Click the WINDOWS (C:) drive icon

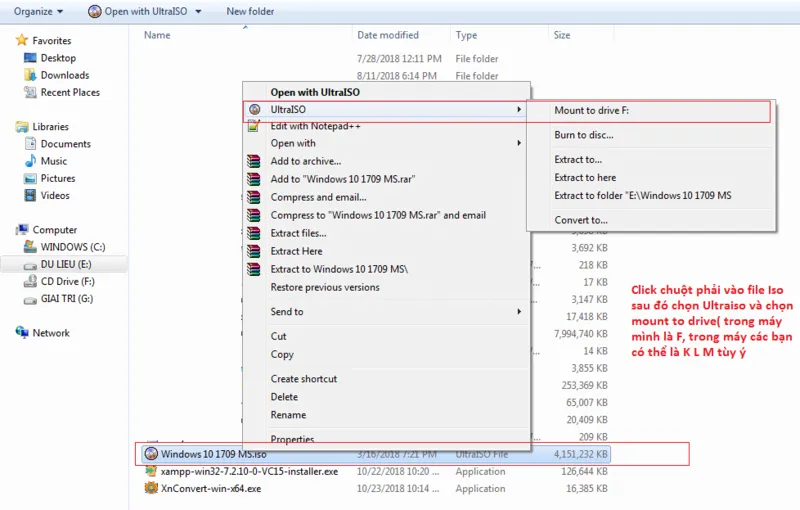click(x=30, y=247)
